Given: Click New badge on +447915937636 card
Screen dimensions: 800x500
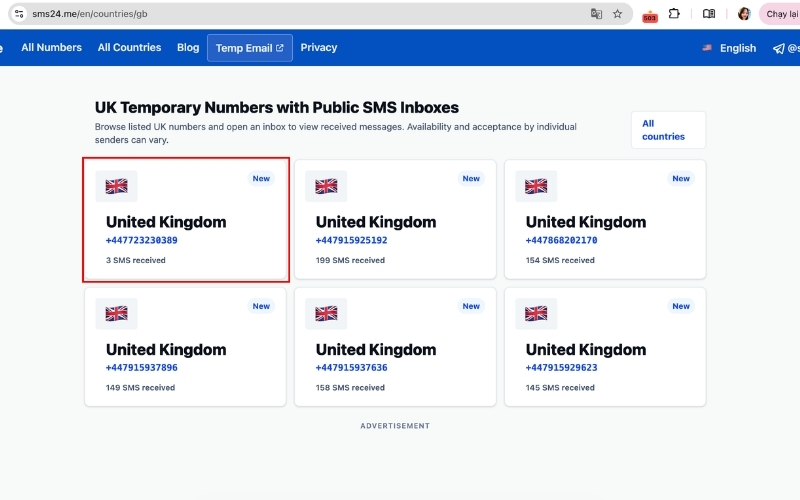Looking at the screenshot, I should click(x=471, y=306).
